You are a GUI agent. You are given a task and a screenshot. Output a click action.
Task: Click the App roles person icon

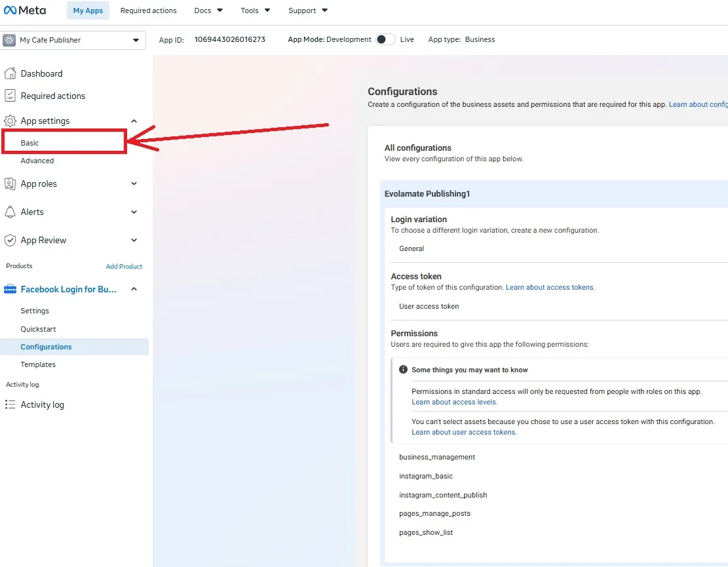pos(10,184)
